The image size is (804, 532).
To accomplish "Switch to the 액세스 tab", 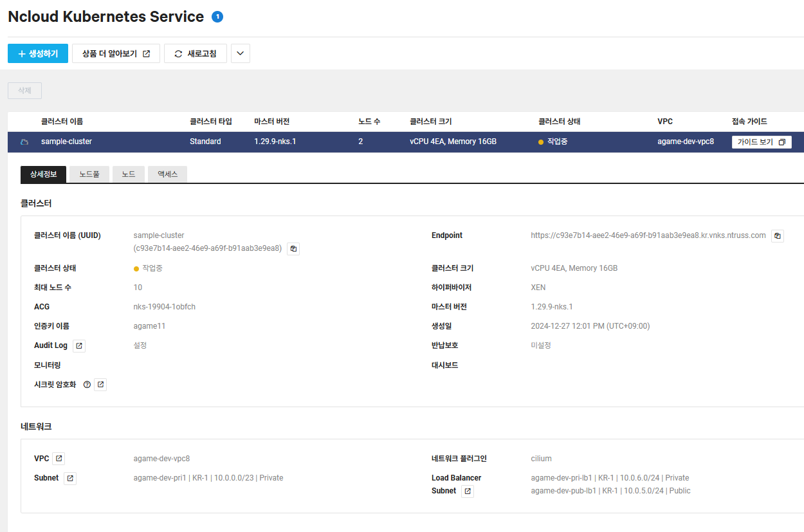I will click(x=167, y=174).
